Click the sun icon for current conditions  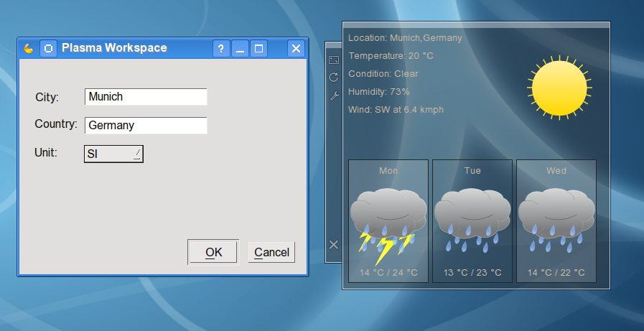click(559, 88)
